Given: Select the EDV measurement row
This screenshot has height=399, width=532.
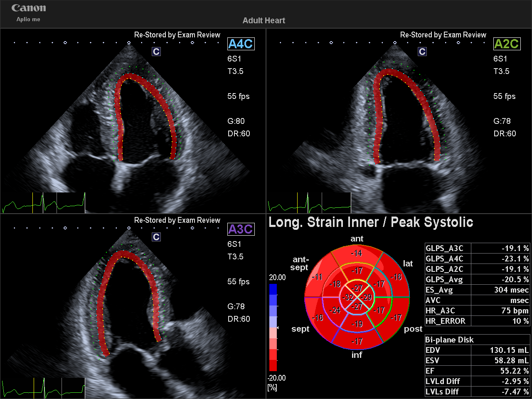Looking at the screenshot, I should pos(477,350).
